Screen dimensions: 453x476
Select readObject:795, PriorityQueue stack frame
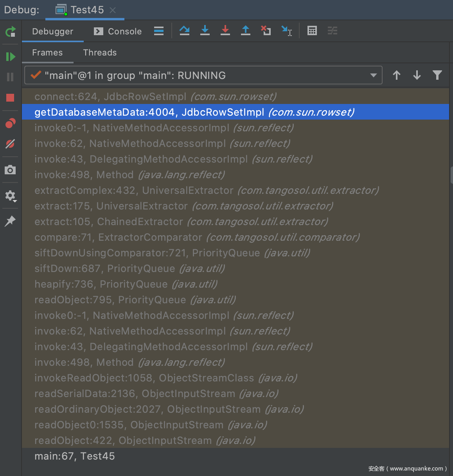[135, 300]
